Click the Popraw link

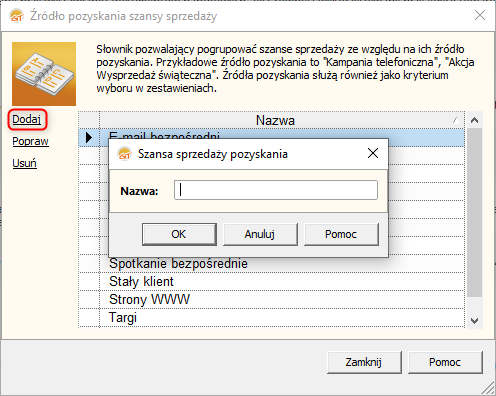coord(30,141)
